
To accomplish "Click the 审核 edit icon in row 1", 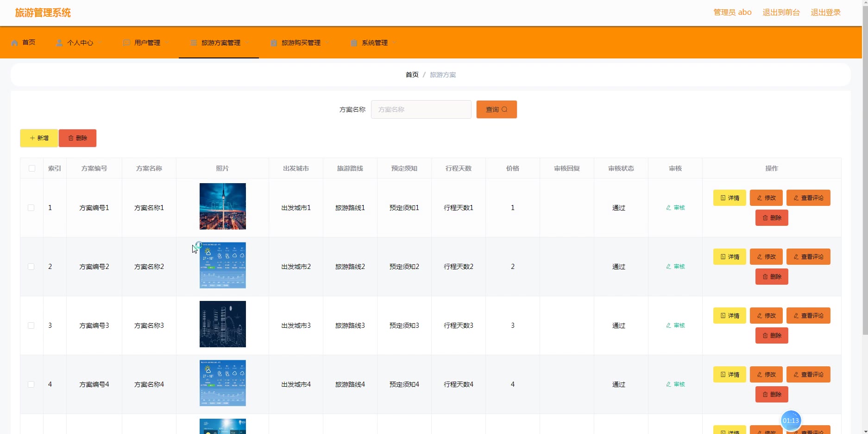I will click(x=668, y=208).
